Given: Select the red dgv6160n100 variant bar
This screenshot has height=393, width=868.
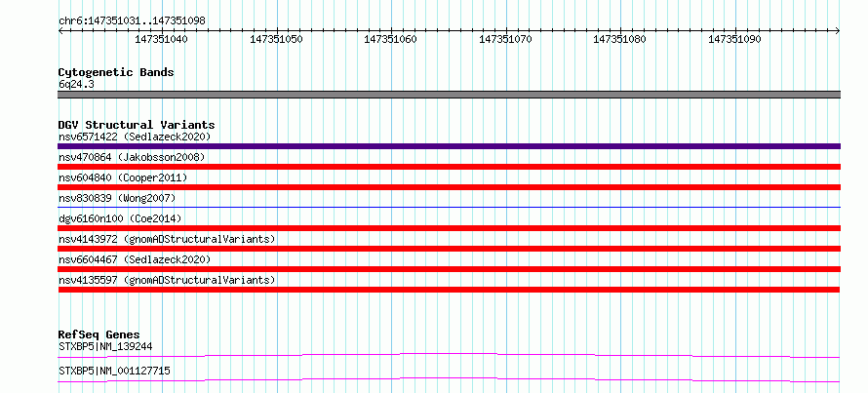Looking at the screenshot, I should point(449,228).
